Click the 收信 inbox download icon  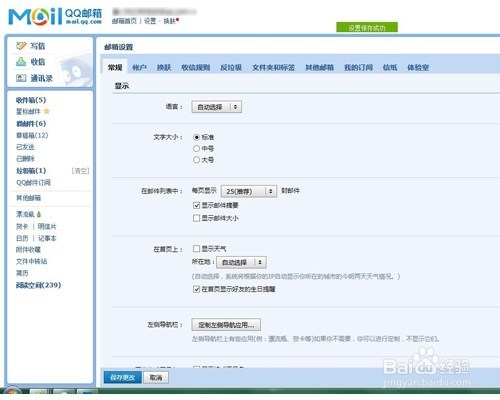click(x=21, y=62)
